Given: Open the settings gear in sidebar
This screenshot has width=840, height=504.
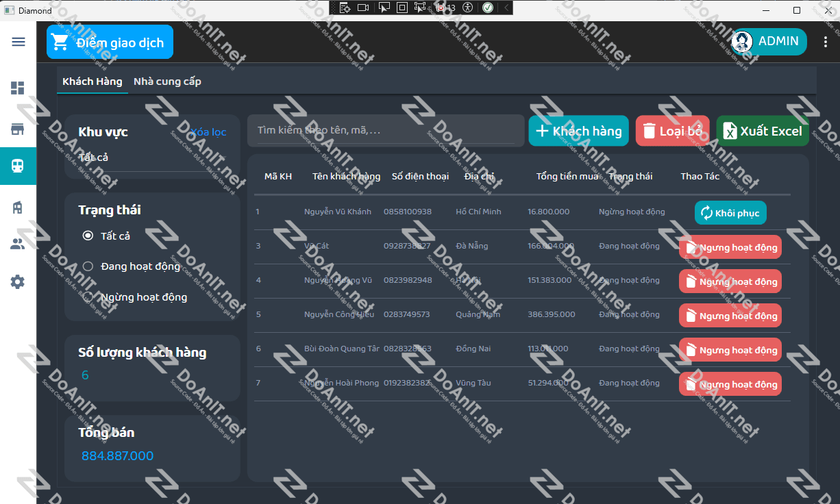Looking at the screenshot, I should pos(18,281).
